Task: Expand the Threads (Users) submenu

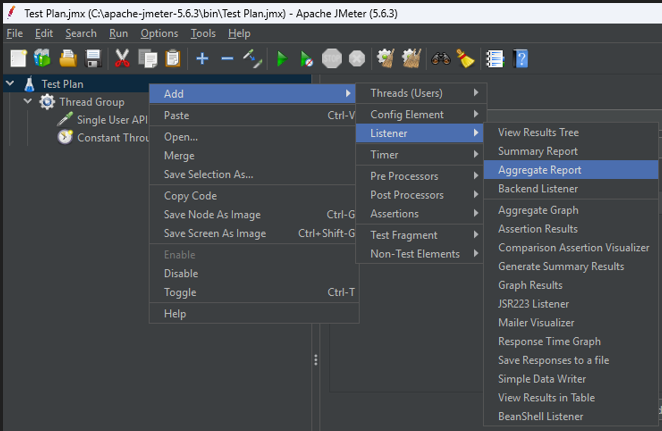Action: [x=421, y=93]
